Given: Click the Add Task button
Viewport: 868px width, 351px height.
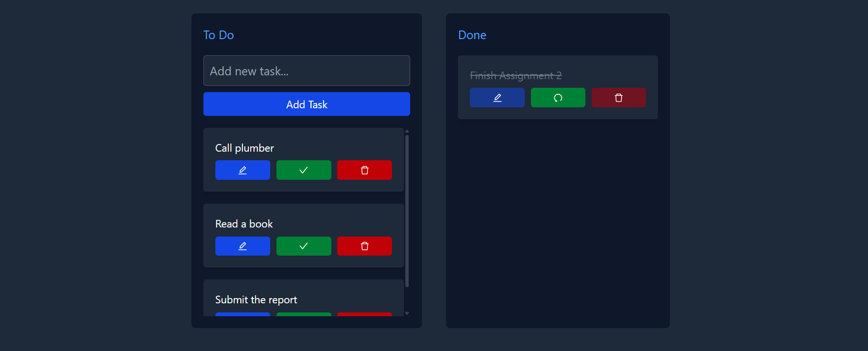Looking at the screenshot, I should click(x=307, y=104).
